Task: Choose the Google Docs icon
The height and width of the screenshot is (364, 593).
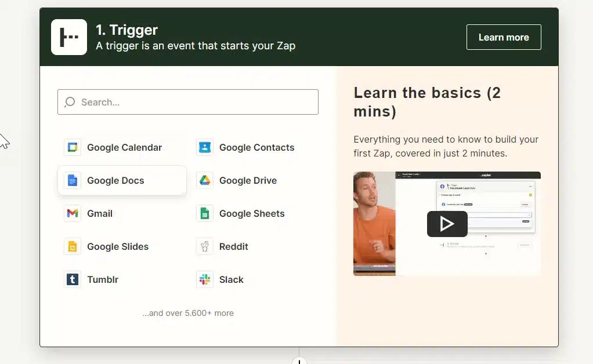Action: pyautogui.click(x=73, y=180)
